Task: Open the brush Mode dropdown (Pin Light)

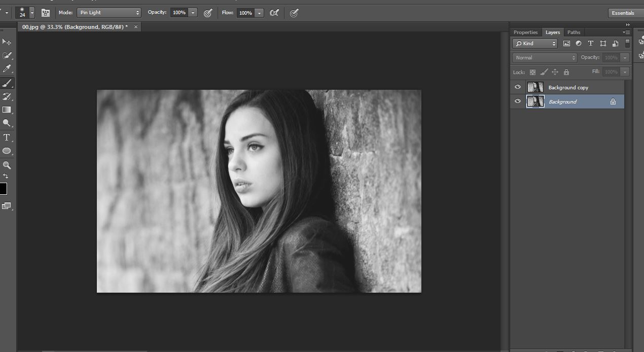Action: coord(109,13)
